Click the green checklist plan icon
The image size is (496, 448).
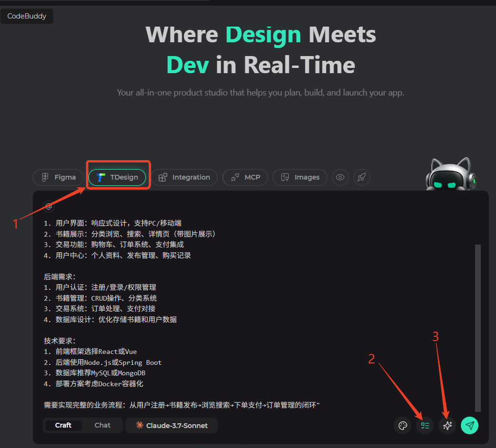[425, 426]
